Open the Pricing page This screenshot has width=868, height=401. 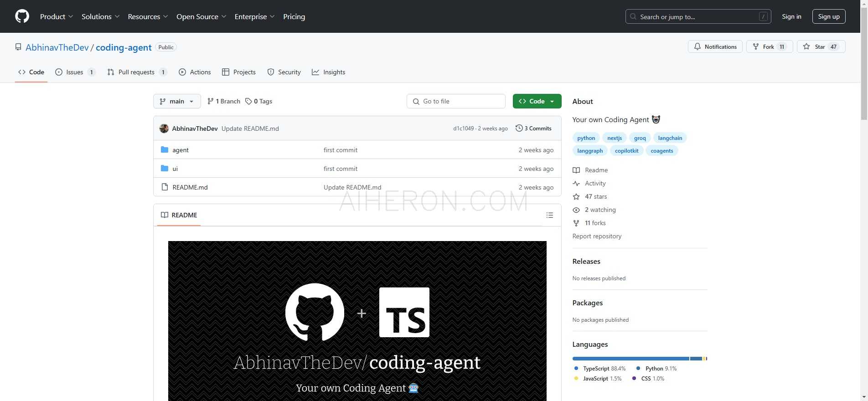[x=294, y=16]
